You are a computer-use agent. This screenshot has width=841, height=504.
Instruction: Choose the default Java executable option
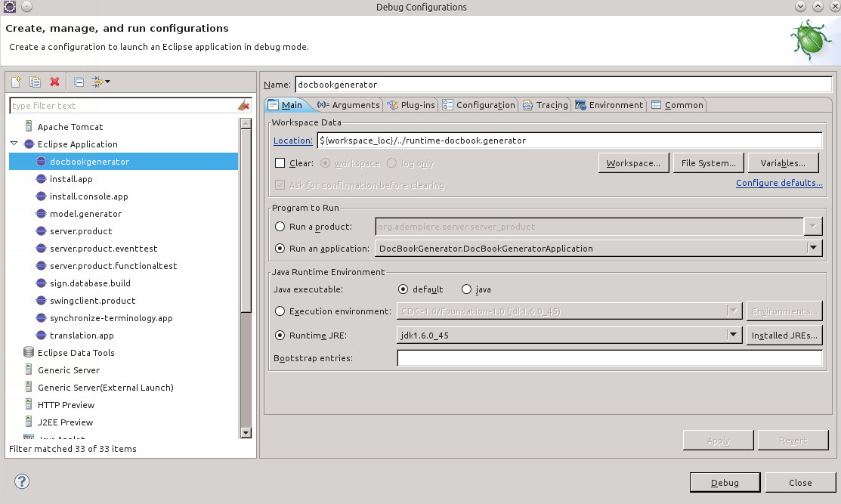403,289
